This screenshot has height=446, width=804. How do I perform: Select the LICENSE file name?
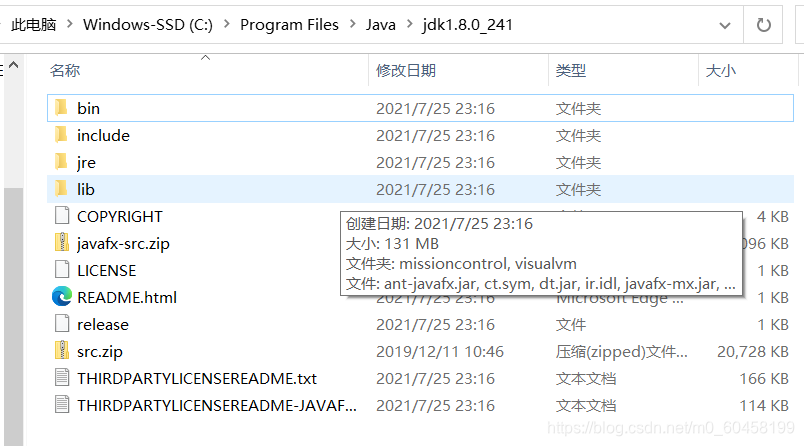(107, 270)
